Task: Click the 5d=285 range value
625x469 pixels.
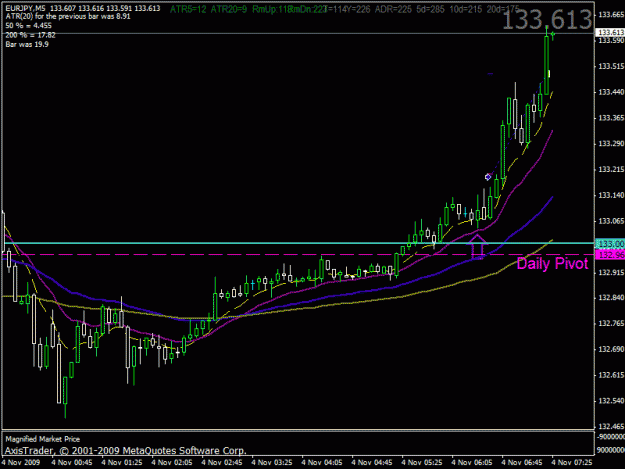Action: click(430, 9)
